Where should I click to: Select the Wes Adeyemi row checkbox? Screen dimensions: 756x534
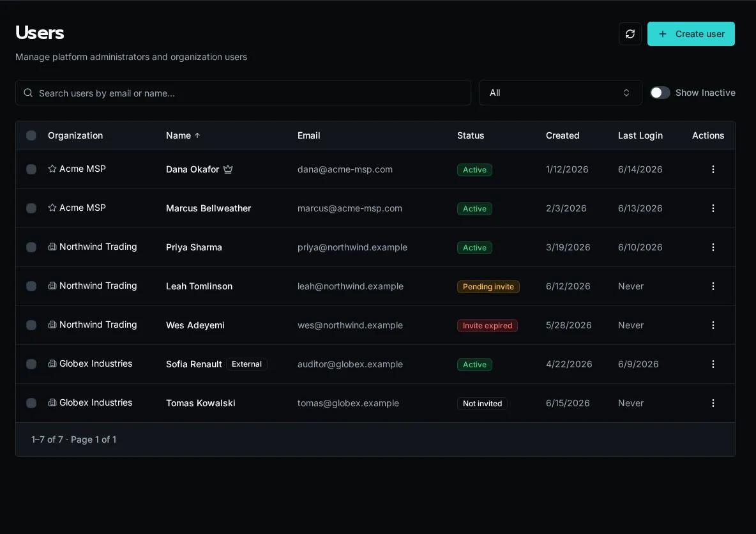tap(31, 325)
